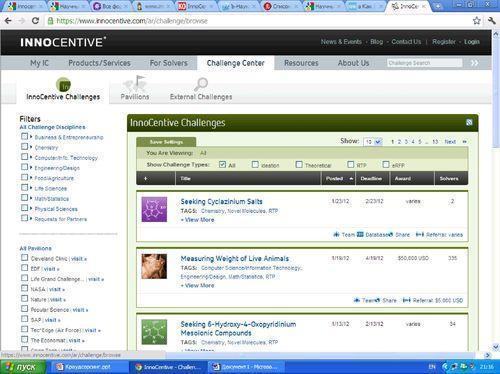Click the Register link
500x374 pixels.
tap(444, 42)
